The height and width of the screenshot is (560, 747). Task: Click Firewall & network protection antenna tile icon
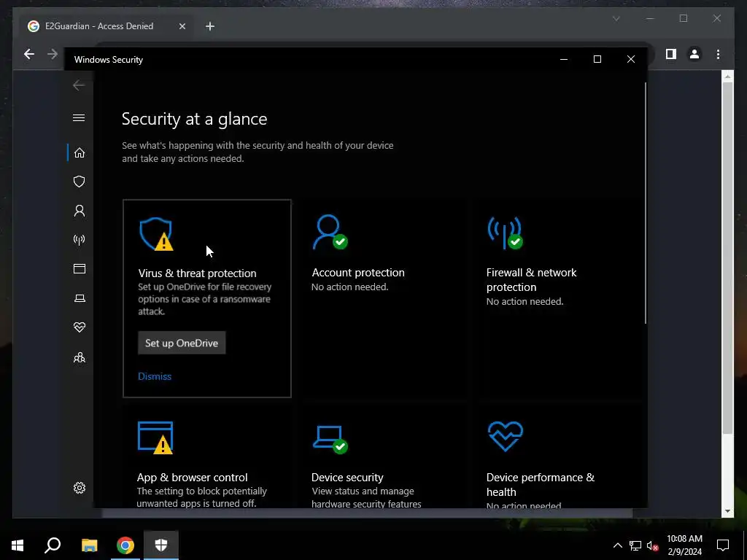pyautogui.click(x=505, y=233)
